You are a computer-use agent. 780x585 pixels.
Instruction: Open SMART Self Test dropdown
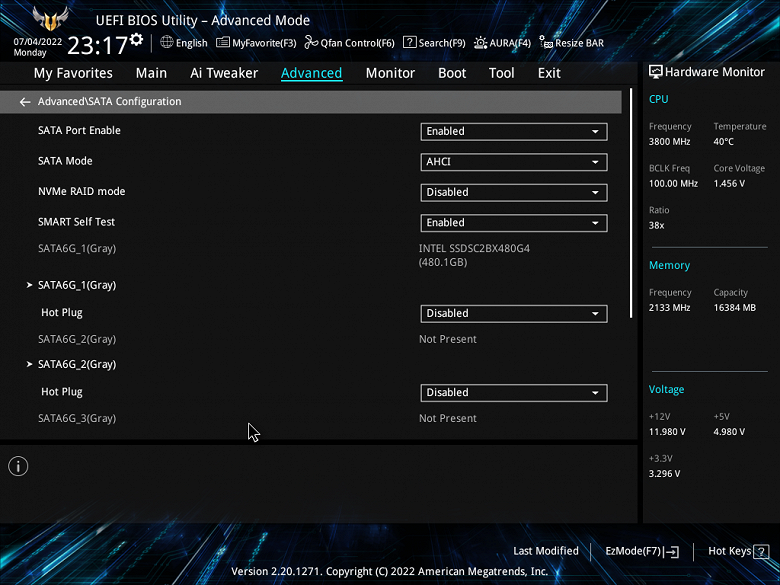click(x=514, y=223)
